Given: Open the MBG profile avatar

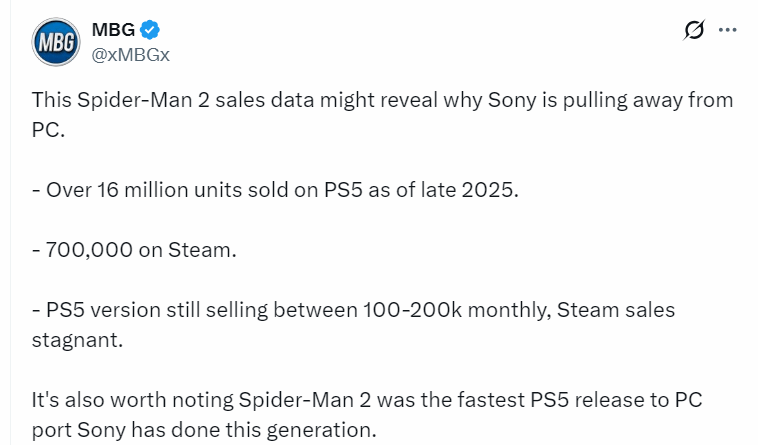Looking at the screenshot, I should click(56, 42).
